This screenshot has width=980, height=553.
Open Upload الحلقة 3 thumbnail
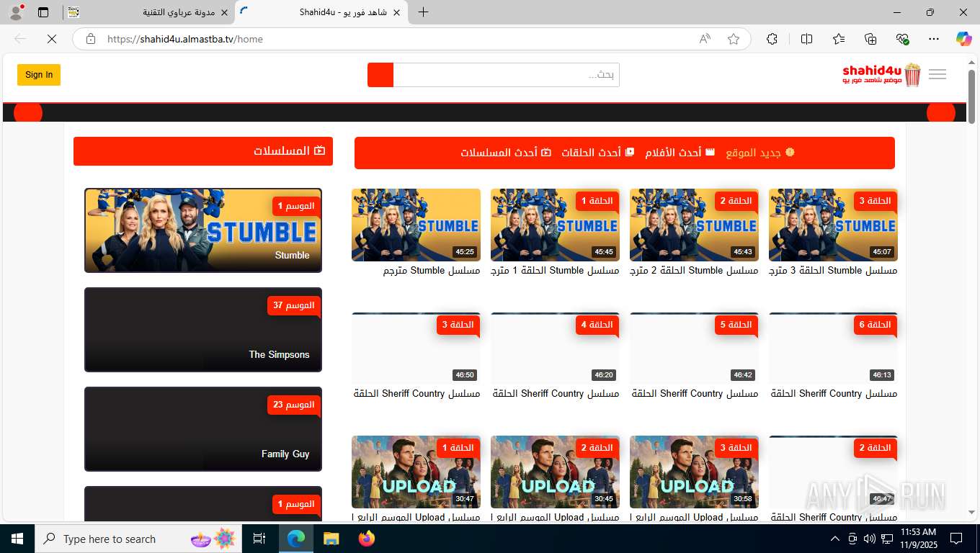694,472
